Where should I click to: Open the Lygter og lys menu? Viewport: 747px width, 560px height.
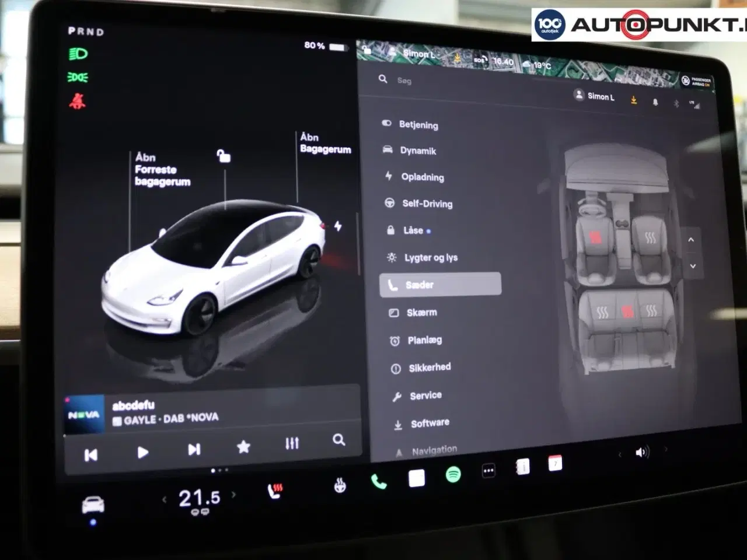(422, 257)
